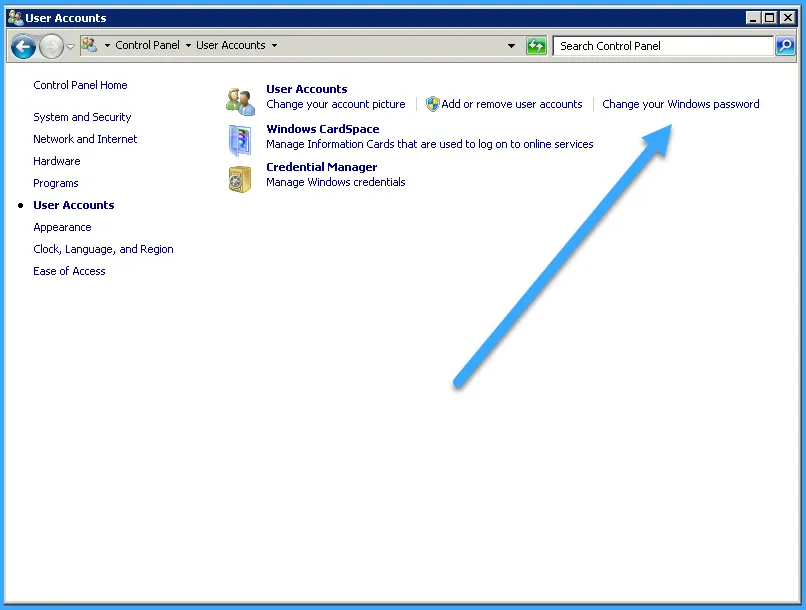
Task: Click the shield icon beside Add or remove user accounts
Action: click(x=432, y=104)
